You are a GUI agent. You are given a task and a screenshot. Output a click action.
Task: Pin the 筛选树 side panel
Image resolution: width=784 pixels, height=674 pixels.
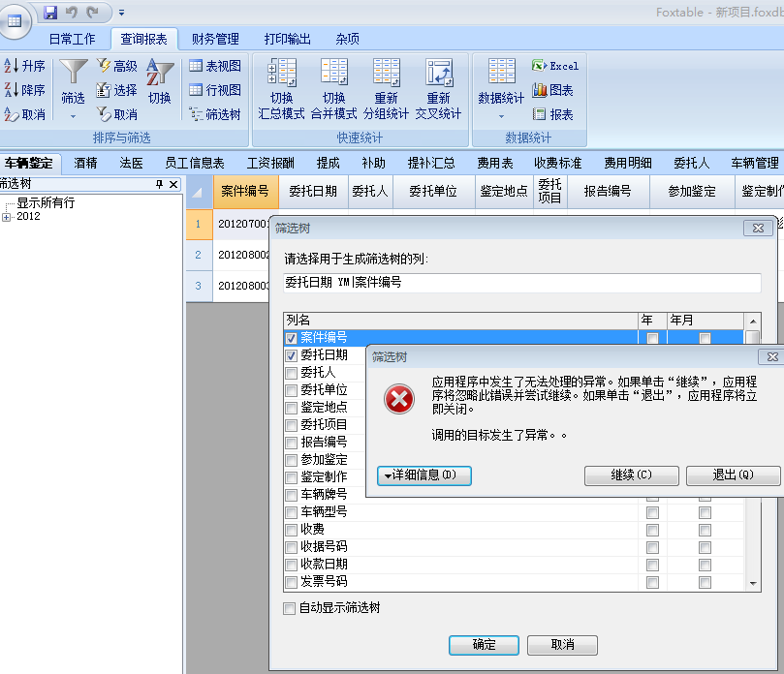point(160,184)
